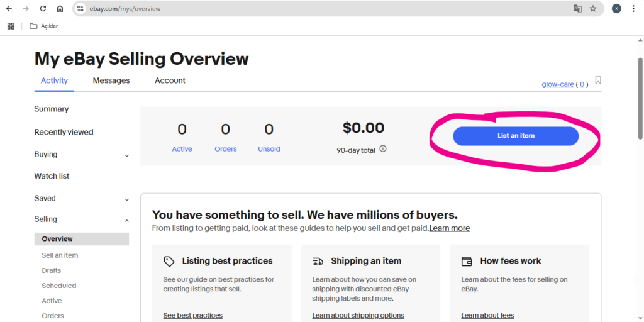This screenshot has height=322, width=644.
Task: Click the My eBay Selling Overview title
Action: click(x=142, y=58)
